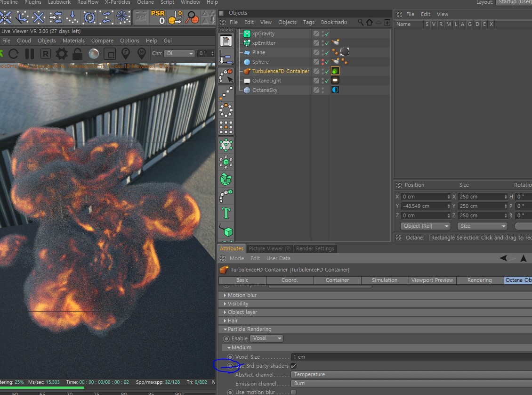The width and height of the screenshot is (532, 395).
Task: Open the Chn channel dropdown showing DL
Action: click(x=179, y=53)
